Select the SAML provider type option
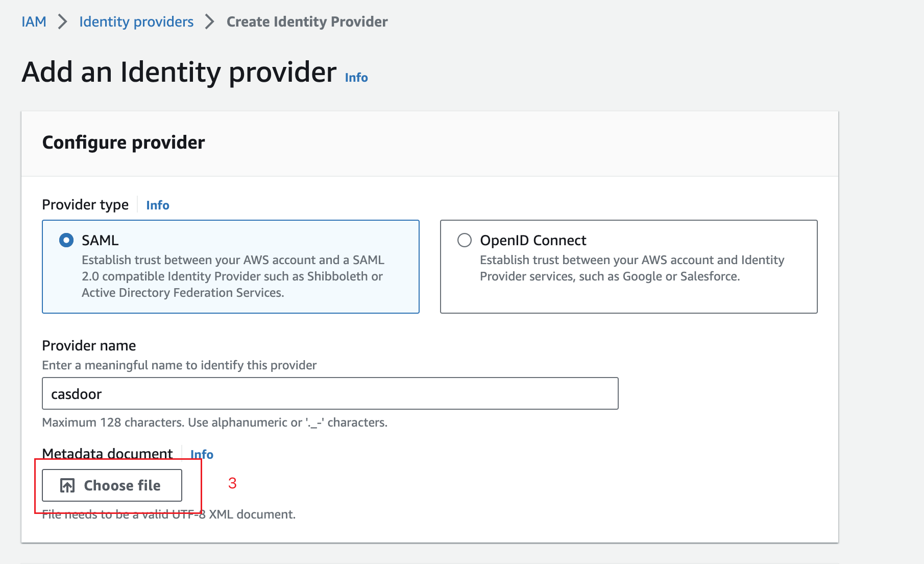 click(x=230, y=266)
